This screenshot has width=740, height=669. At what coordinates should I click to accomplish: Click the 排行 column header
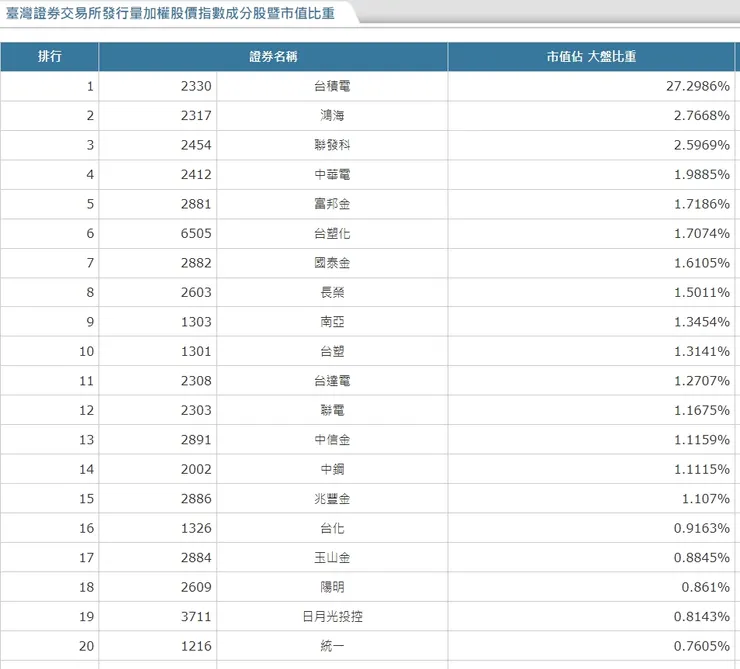[50, 57]
